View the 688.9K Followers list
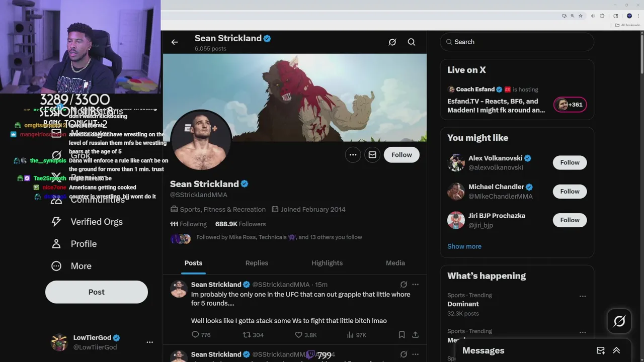The height and width of the screenshot is (362, 644). coord(240,224)
